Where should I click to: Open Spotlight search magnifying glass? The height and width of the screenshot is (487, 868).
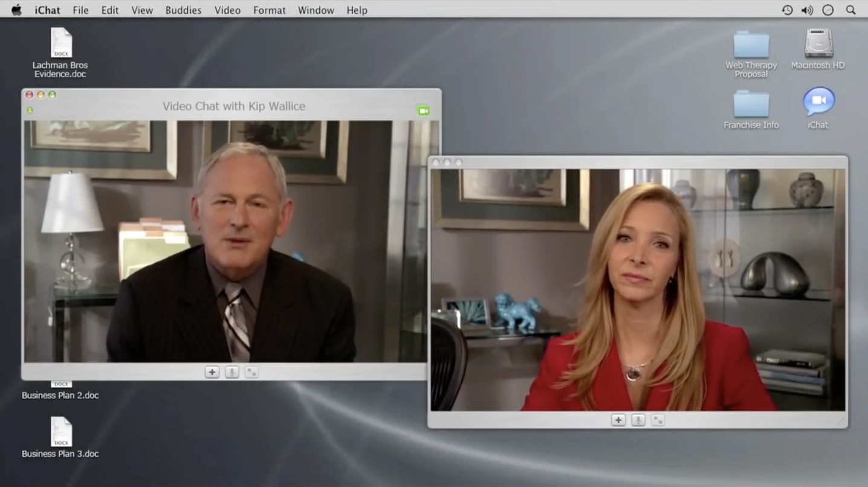tap(850, 10)
